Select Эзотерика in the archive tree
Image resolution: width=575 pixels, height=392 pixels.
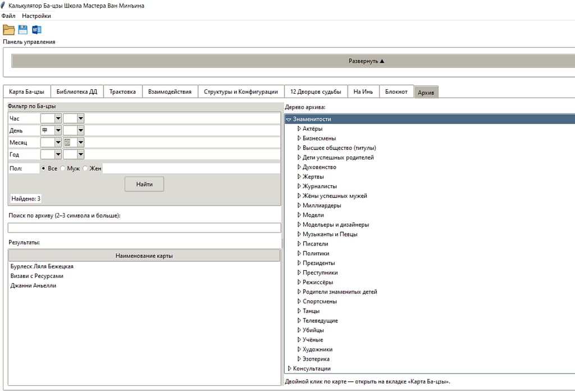point(316,359)
